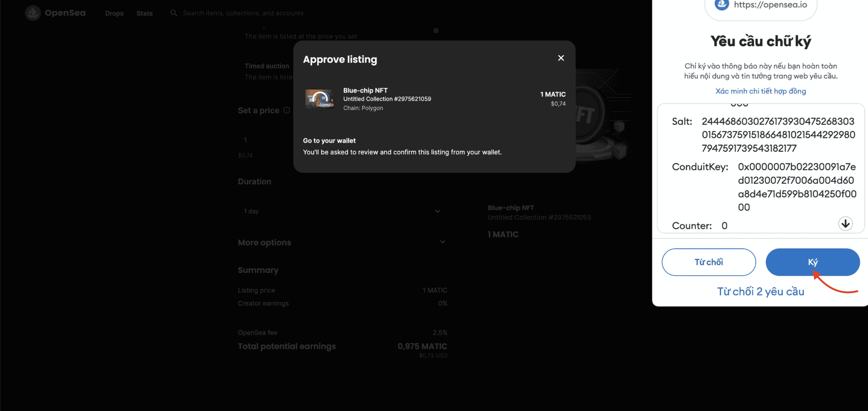The image size is (868, 411).
Task: Click the Blue-chip NFT thumbnail in dialog
Action: pos(319,99)
